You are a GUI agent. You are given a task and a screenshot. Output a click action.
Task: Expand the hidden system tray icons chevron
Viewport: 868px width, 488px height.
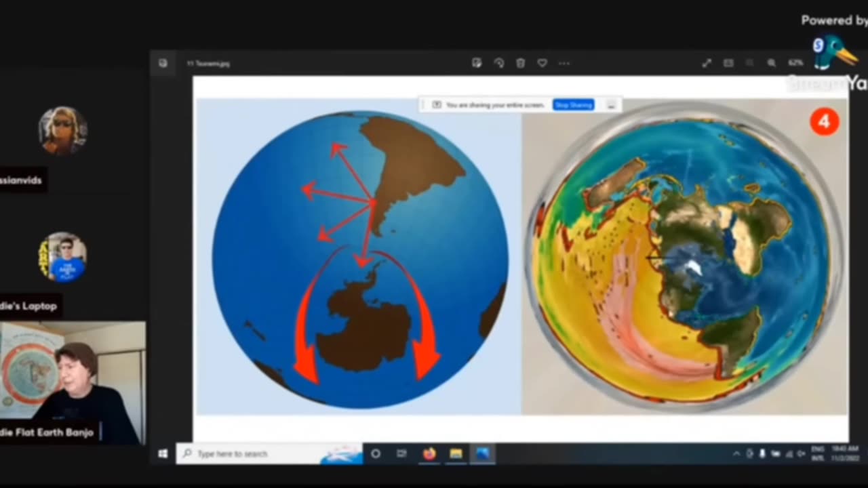[736, 453]
